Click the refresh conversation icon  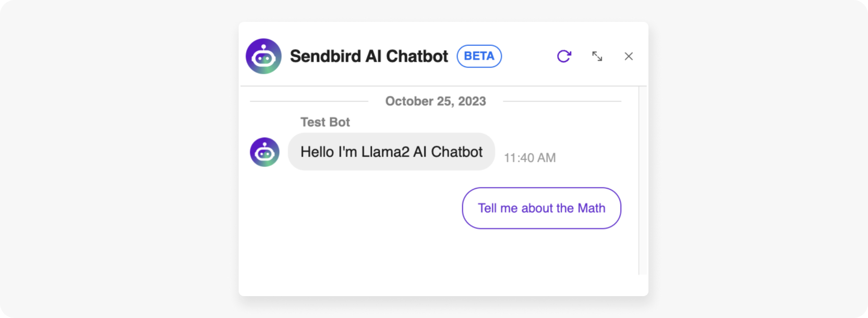point(564,56)
